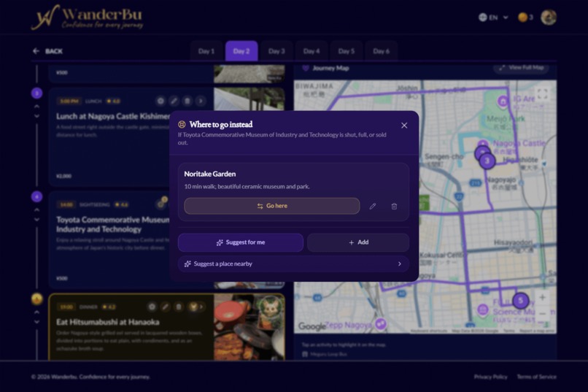The width and height of the screenshot is (588, 392).
Task: Click the IG Arena map pin
Action: pos(503,101)
